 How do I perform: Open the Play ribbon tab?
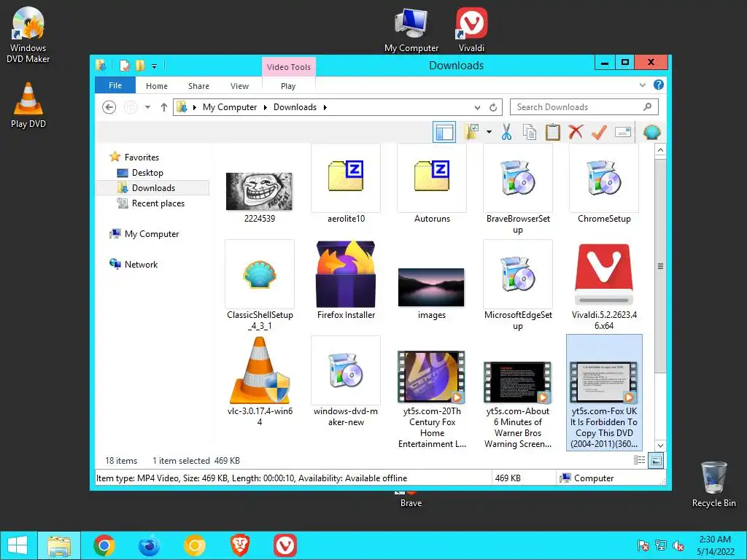(288, 86)
